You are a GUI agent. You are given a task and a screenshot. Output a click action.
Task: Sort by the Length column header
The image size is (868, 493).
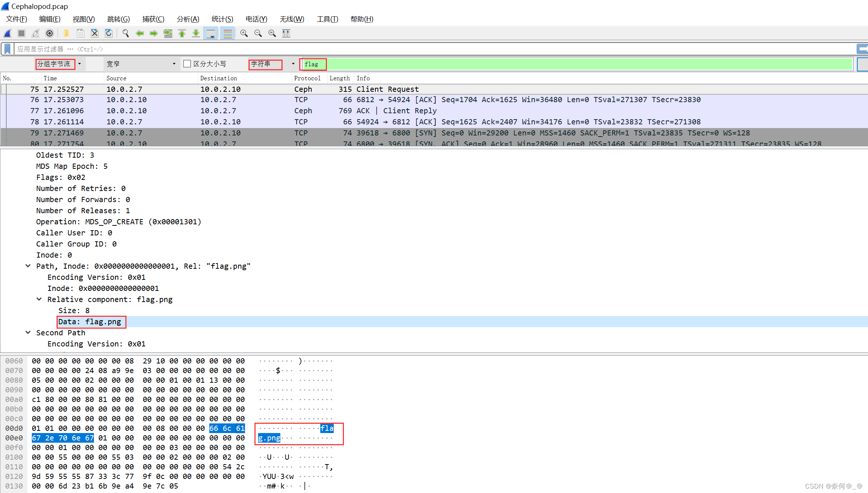pos(341,78)
